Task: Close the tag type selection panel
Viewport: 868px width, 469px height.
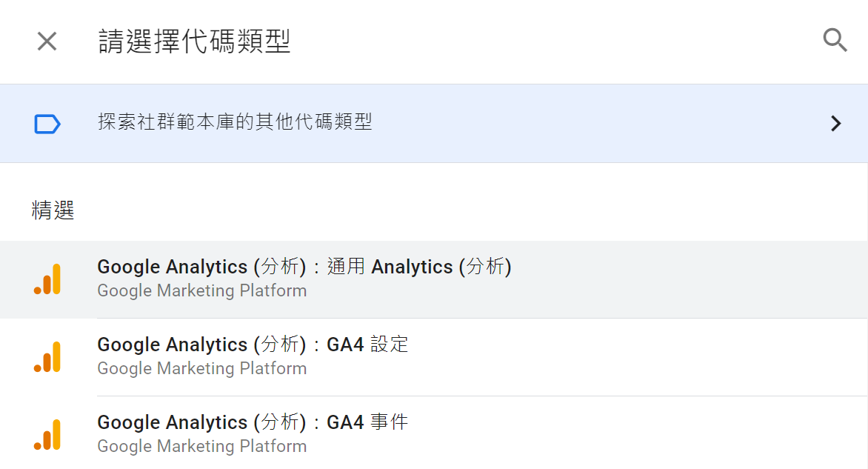Action: pos(47,41)
